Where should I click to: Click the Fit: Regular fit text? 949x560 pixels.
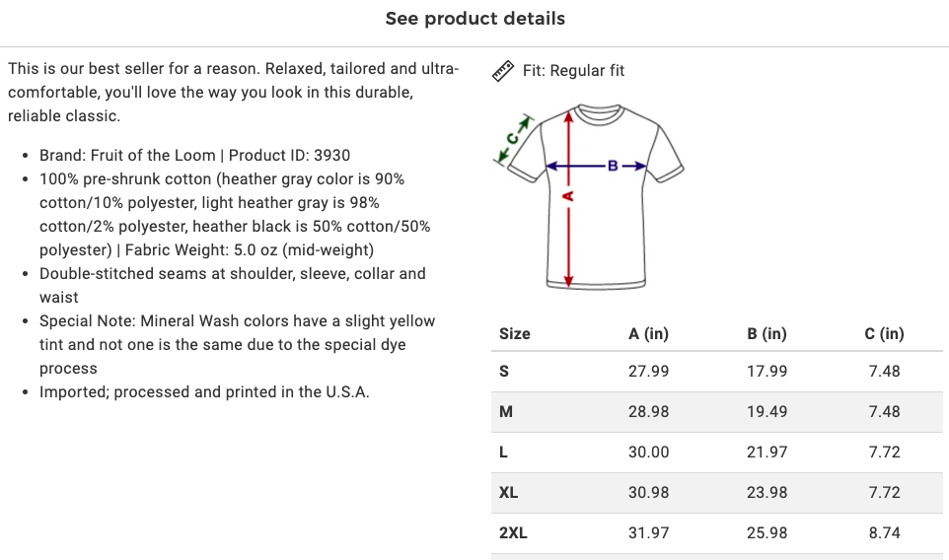click(573, 71)
